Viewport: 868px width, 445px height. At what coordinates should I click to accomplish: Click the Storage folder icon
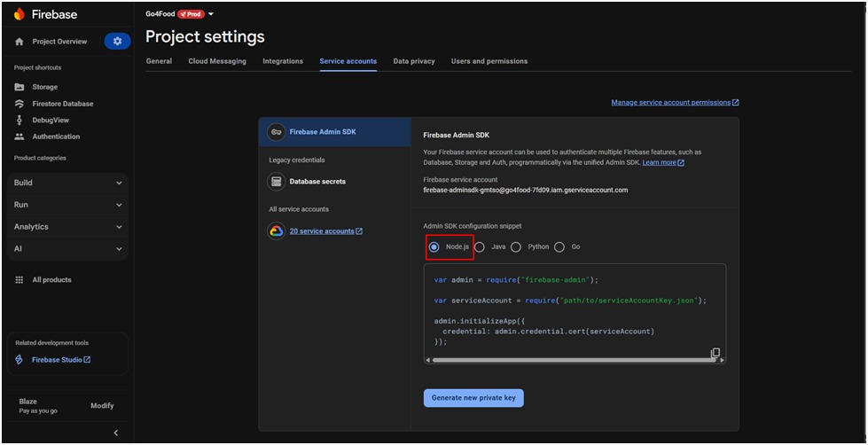20,87
